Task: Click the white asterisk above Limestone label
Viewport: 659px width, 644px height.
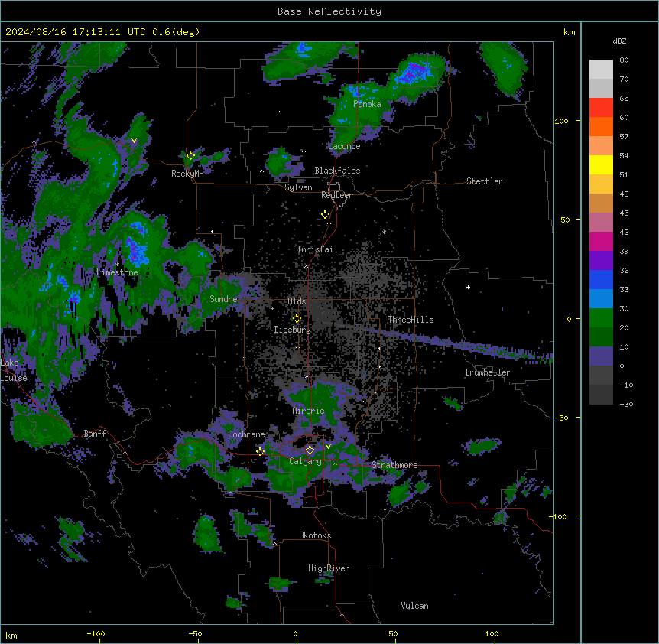Action: 117,264
